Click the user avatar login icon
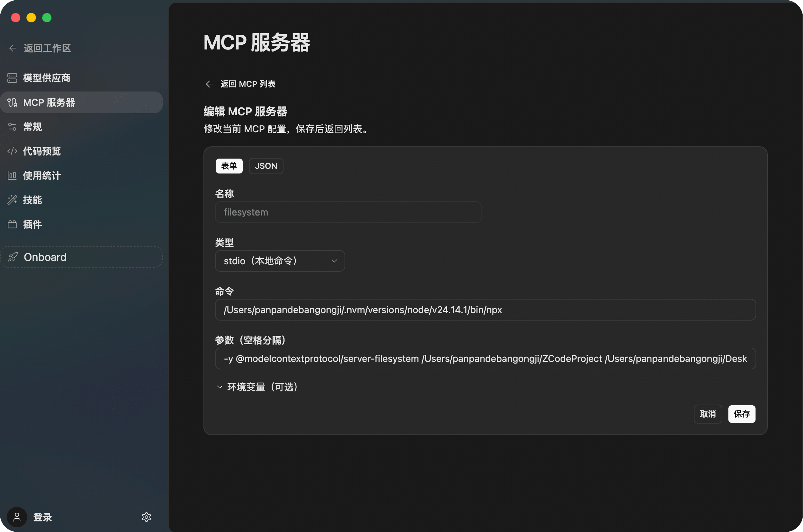Screen dimensions: 803x532 pos(17,517)
